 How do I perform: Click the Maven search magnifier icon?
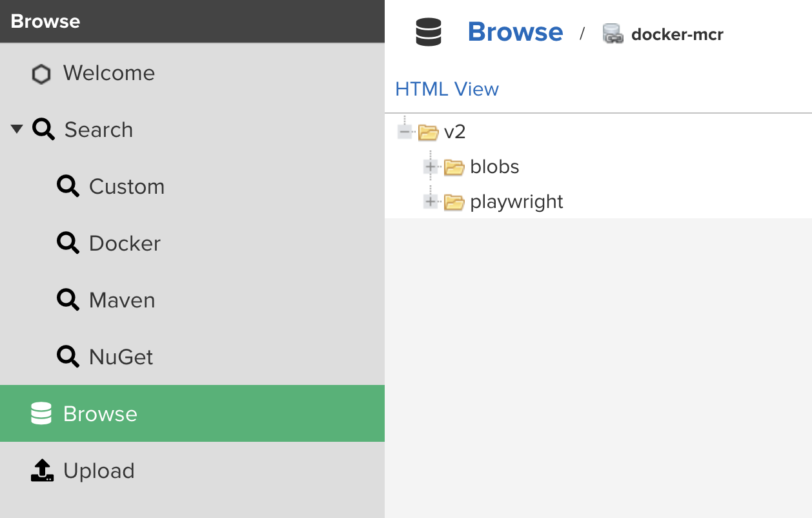[x=68, y=300]
